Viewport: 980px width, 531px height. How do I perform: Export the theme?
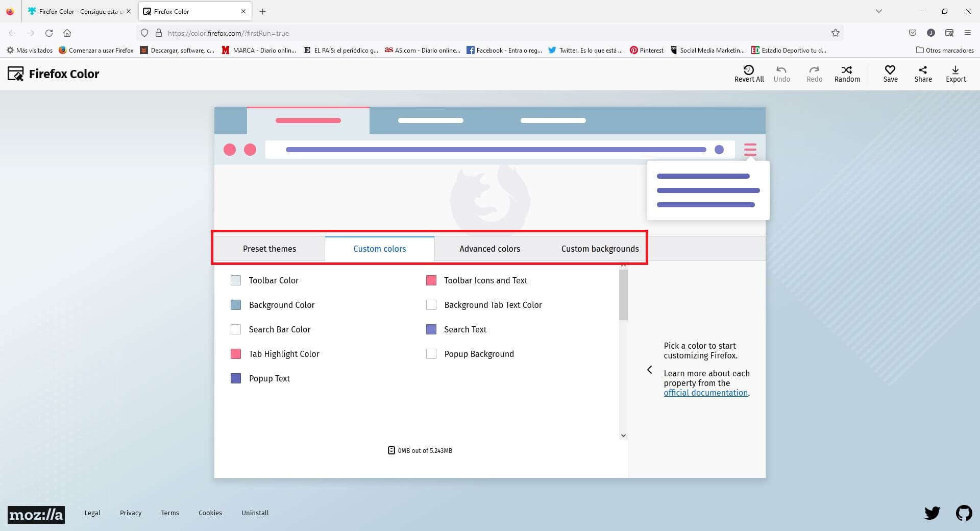[955, 74]
